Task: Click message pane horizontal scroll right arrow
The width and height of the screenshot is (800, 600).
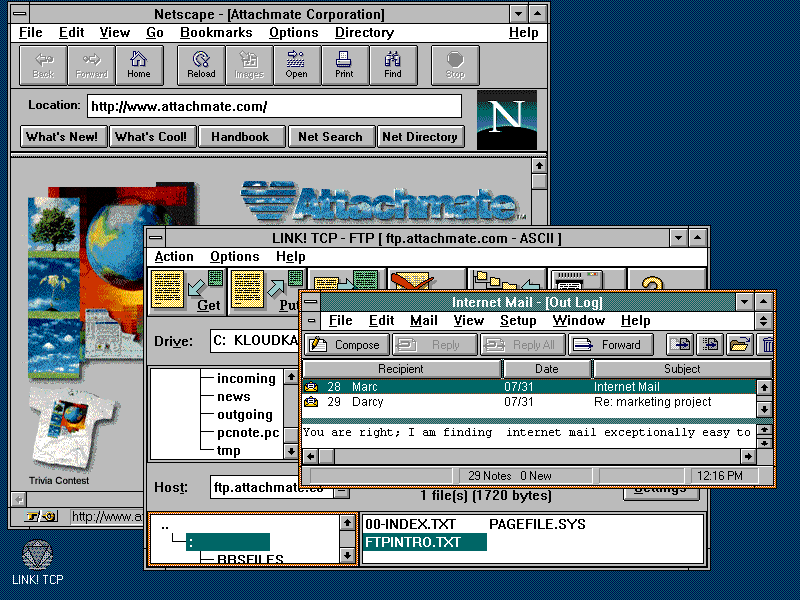Action: (748, 456)
